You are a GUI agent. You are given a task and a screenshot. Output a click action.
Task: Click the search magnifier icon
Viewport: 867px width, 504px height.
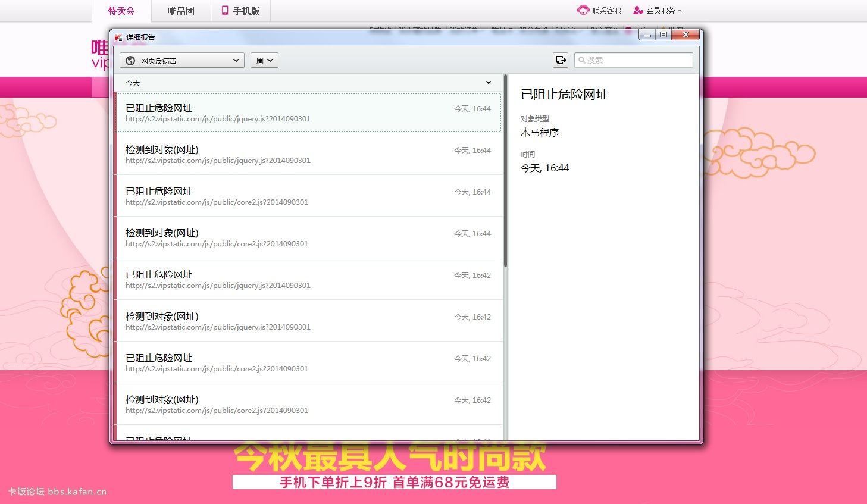(582, 60)
